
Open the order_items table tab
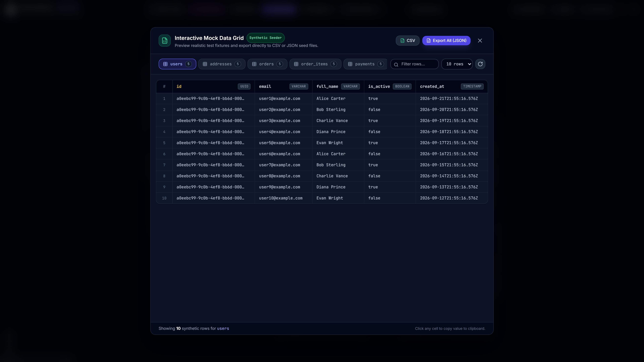point(315,64)
